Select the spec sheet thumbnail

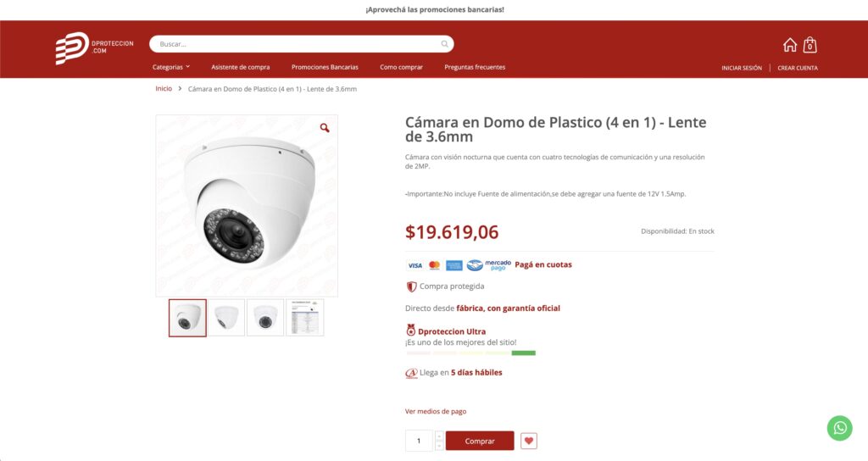tap(304, 318)
